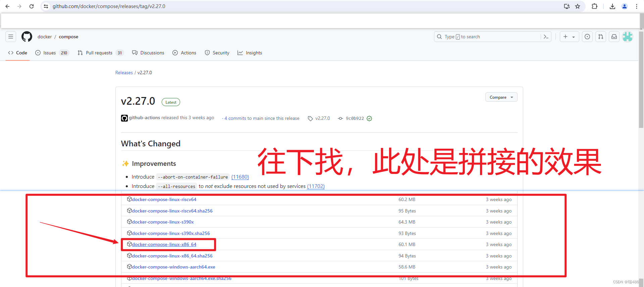The width and height of the screenshot is (644, 287).
Task: Switch to the Pull requests tab
Action: click(x=101, y=53)
